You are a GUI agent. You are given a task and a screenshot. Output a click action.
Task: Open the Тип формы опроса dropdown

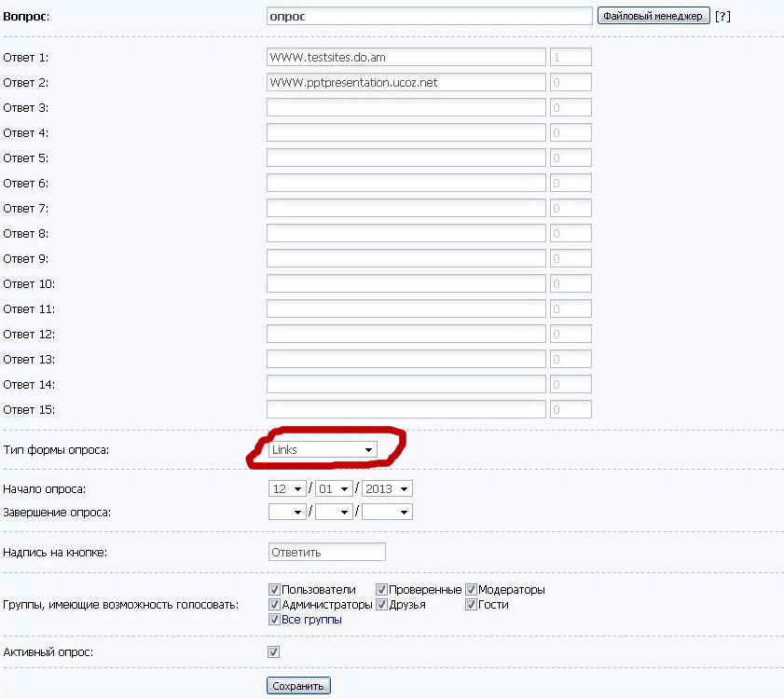pyautogui.click(x=323, y=449)
